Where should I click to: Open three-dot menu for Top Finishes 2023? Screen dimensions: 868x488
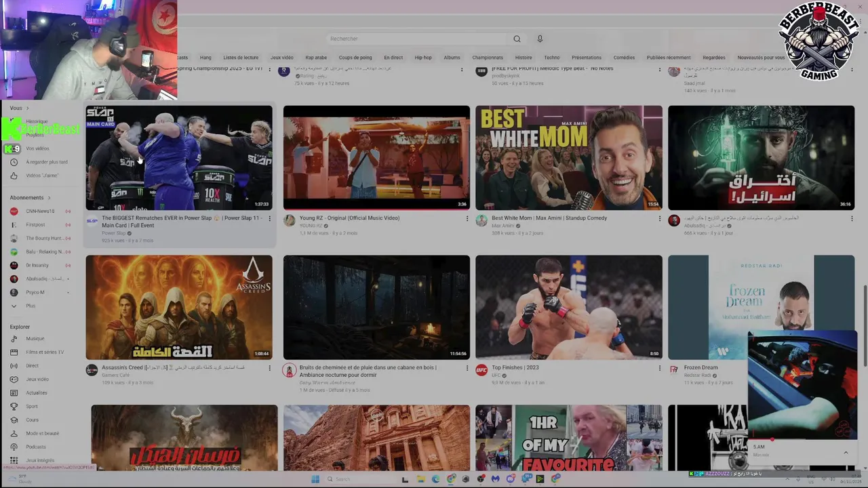coord(659,368)
